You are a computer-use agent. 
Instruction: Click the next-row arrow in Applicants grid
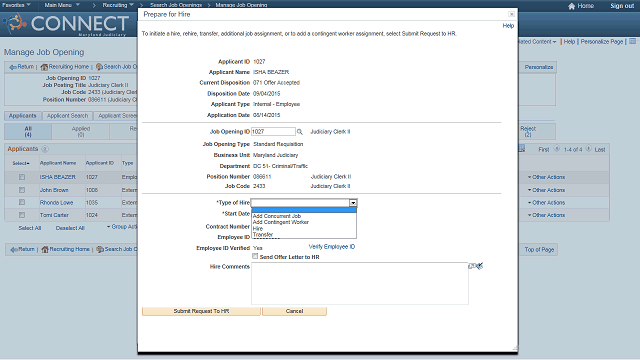[589, 149]
